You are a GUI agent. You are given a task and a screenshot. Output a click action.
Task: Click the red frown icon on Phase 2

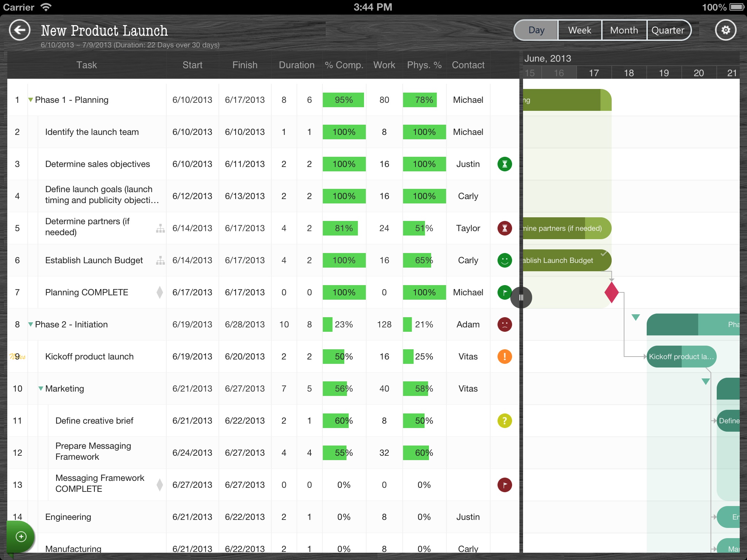(x=504, y=324)
